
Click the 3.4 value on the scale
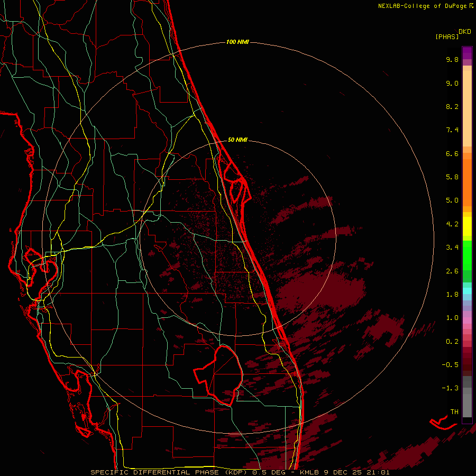pos(452,248)
